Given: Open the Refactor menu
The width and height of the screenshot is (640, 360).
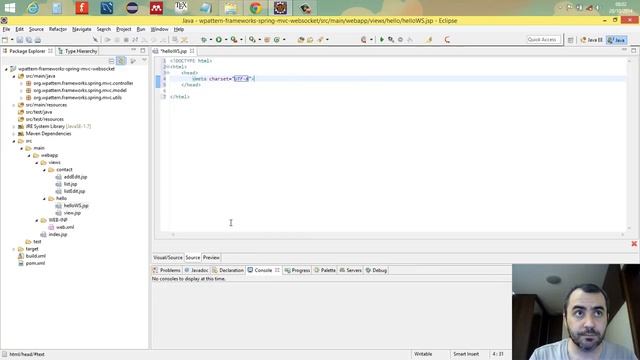Looking at the screenshot, I should pos(58,29).
